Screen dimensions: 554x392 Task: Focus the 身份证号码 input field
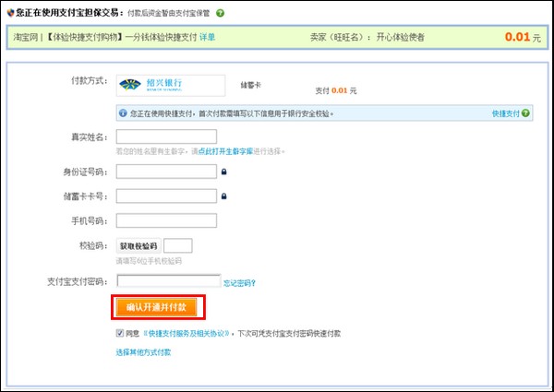[x=166, y=172]
